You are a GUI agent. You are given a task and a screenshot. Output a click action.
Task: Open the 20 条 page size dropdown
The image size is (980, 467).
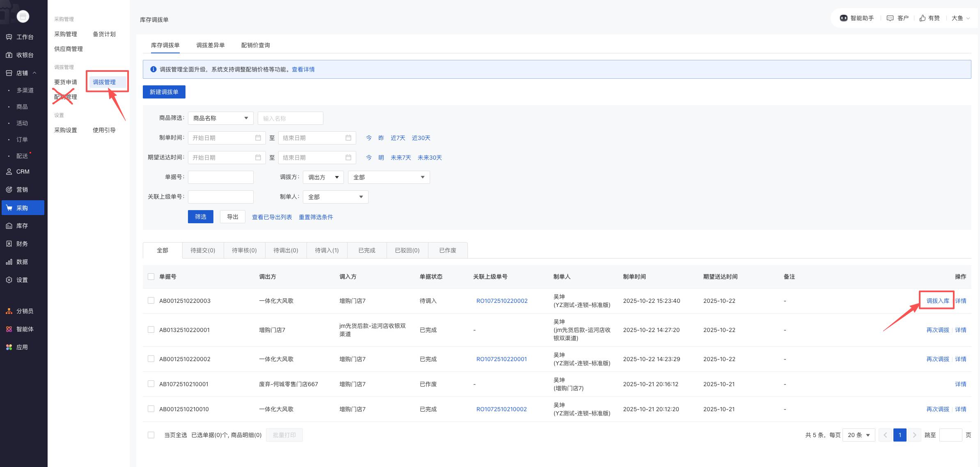tap(859, 435)
